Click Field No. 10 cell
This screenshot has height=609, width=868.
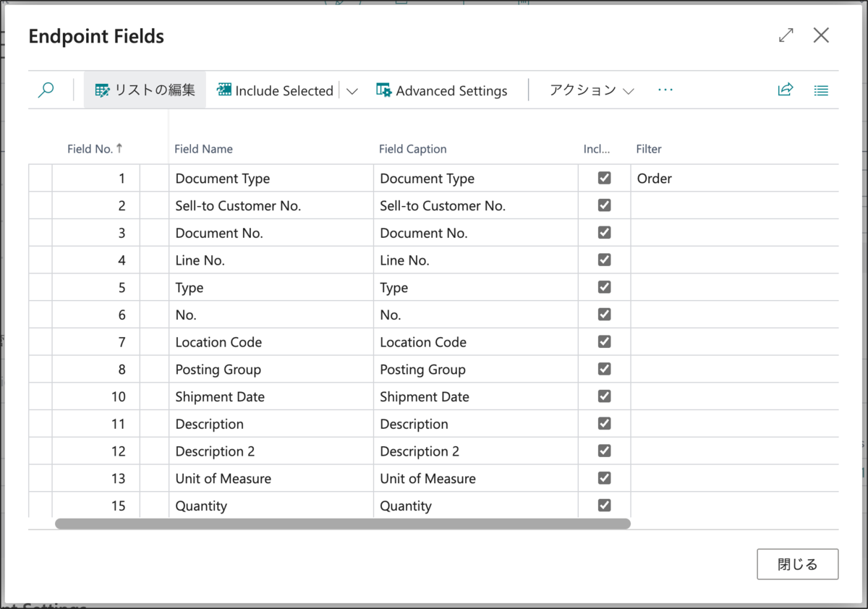[95, 397]
